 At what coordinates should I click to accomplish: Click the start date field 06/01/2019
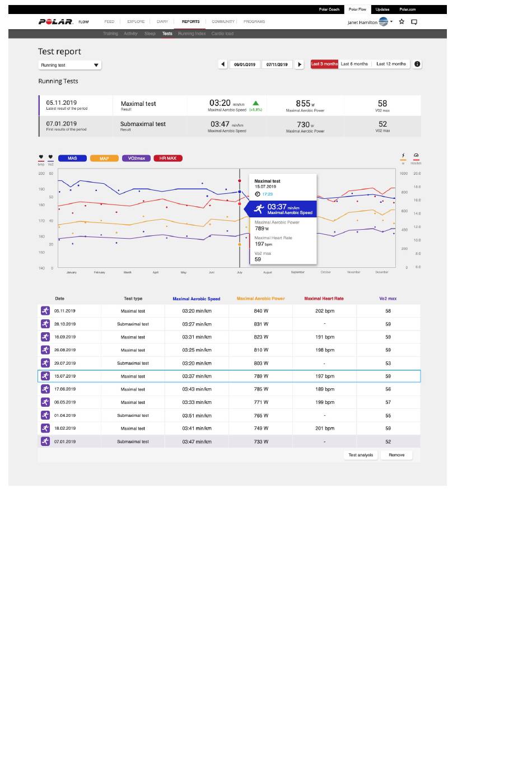point(245,64)
